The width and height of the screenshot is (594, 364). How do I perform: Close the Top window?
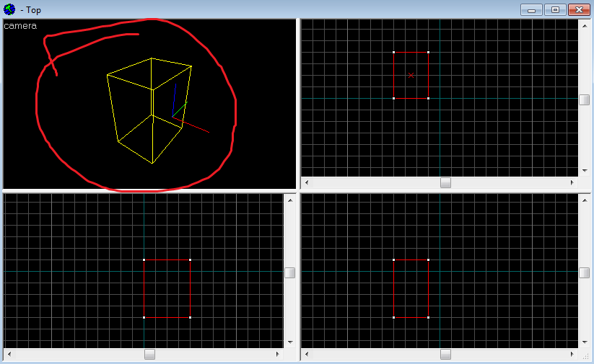(x=579, y=10)
